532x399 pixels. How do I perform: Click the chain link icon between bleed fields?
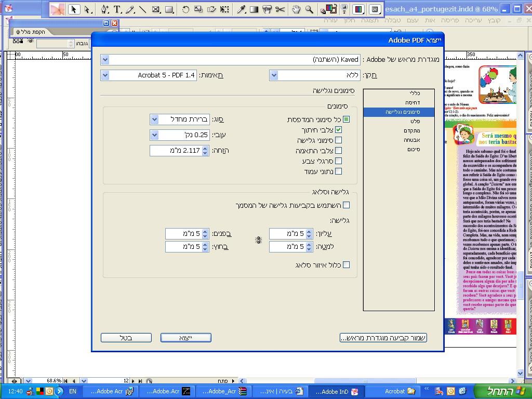pos(258,240)
